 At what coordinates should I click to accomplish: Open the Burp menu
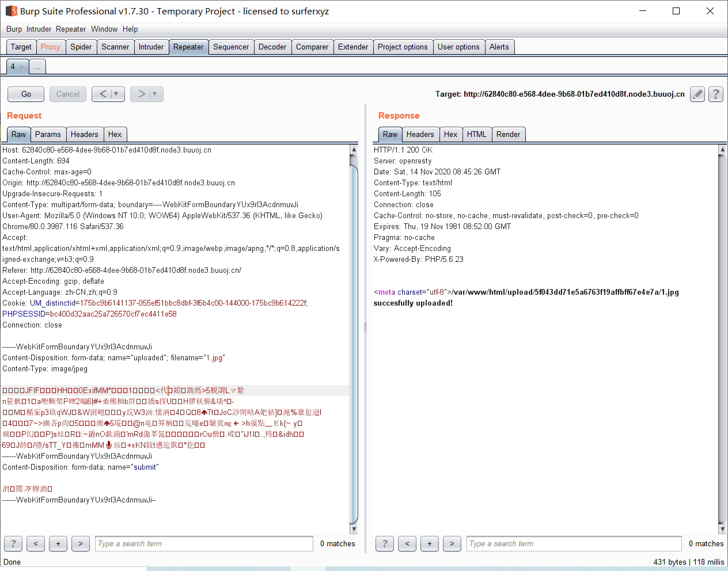click(x=14, y=29)
